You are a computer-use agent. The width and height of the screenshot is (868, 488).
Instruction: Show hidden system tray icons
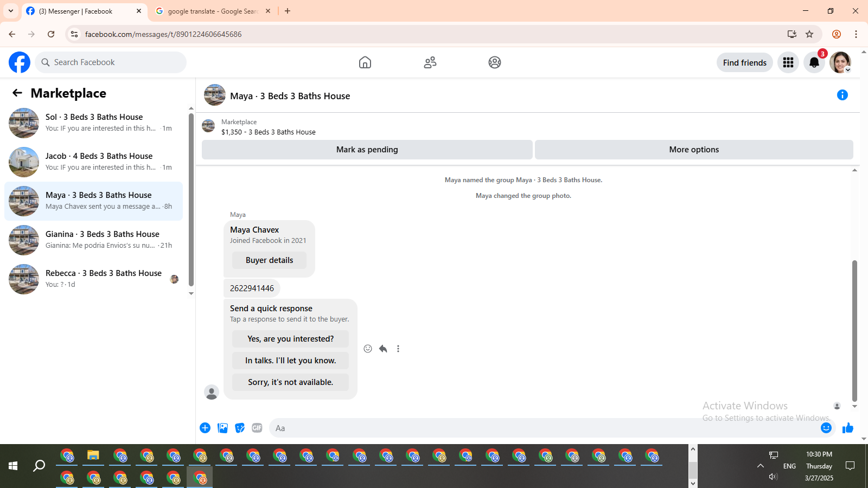pos(761,466)
